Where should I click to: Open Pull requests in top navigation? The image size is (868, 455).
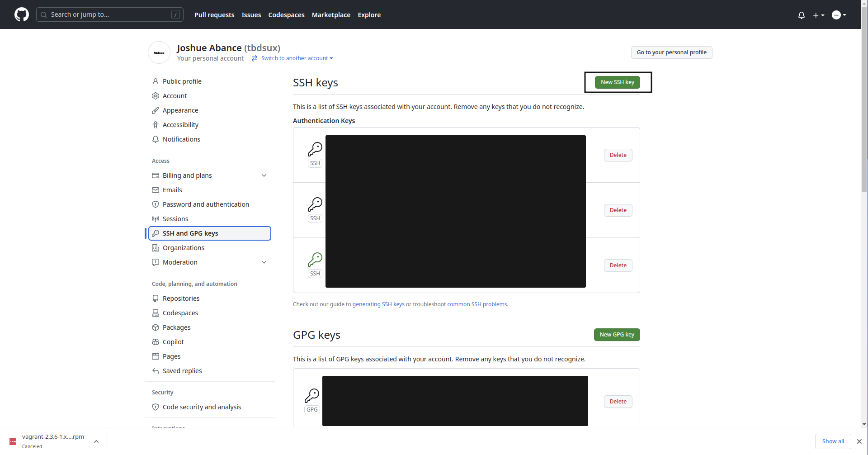click(214, 15)
